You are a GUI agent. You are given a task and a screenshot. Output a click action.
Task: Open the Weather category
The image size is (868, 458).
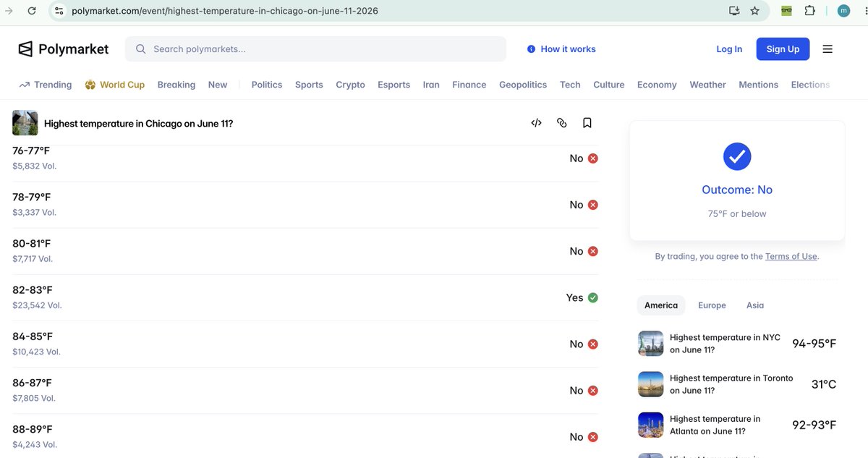[x=707, y=85]
